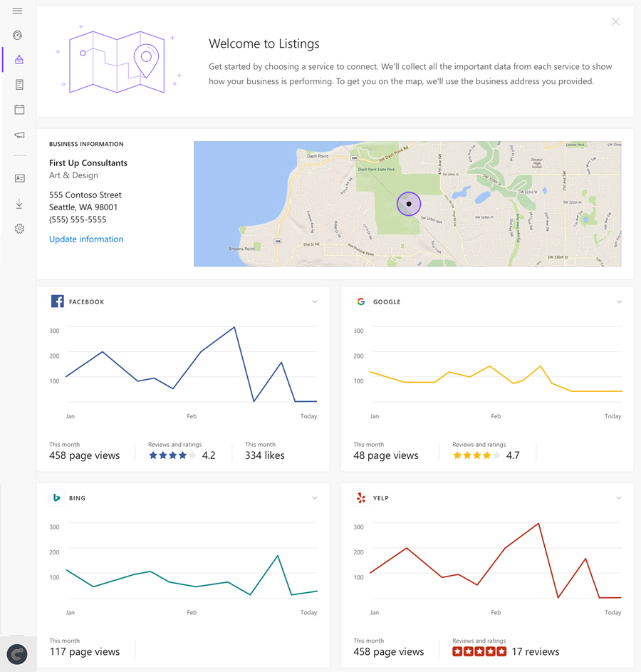The height and width of the screenshot is (672, 641).
Task: Click the Facebook logo on the Facebook card
Action: click(x=57, y=301)
